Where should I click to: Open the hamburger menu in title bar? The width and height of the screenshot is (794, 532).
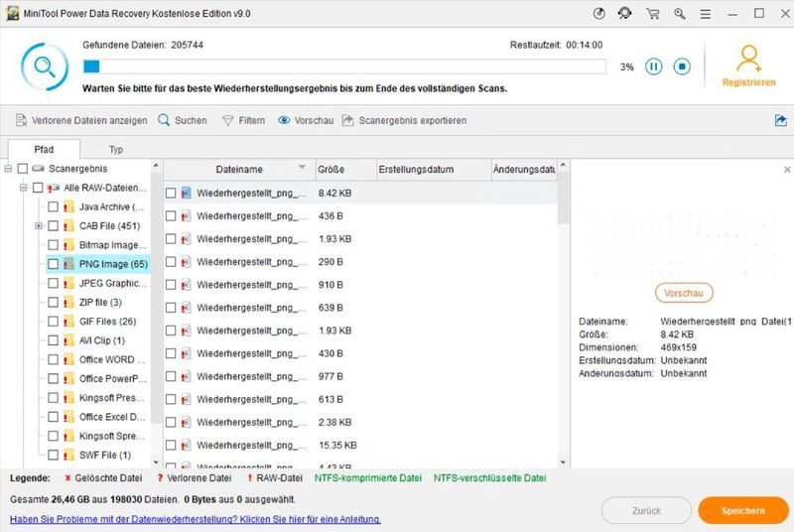[x=705, y=14]
